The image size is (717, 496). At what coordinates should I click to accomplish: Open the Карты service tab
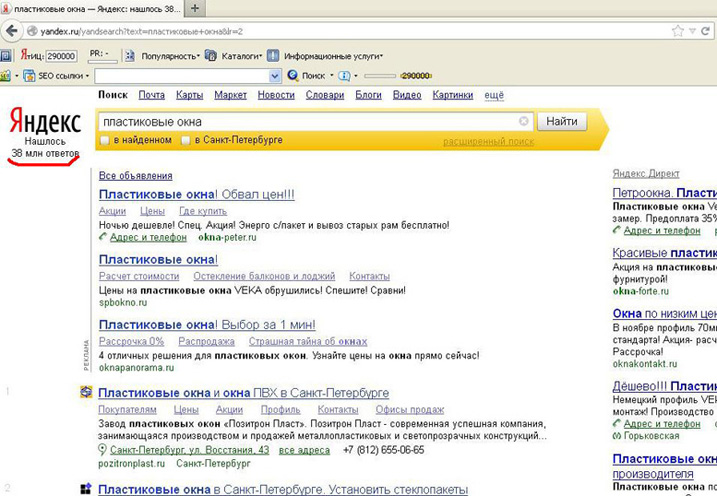189,95
